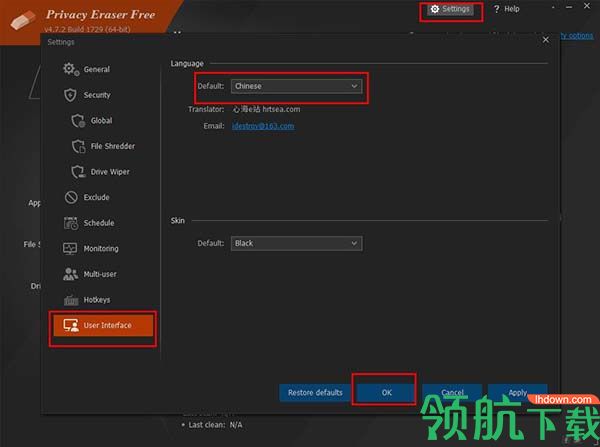
Task: Click the Monitoring screen icon
Action: pyautogui.click(x=70, y=248)
